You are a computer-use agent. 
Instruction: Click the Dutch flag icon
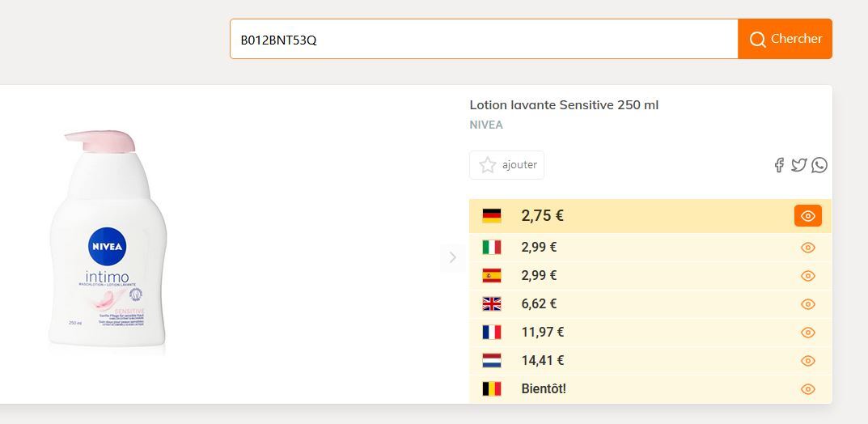(x=492, y=361)
